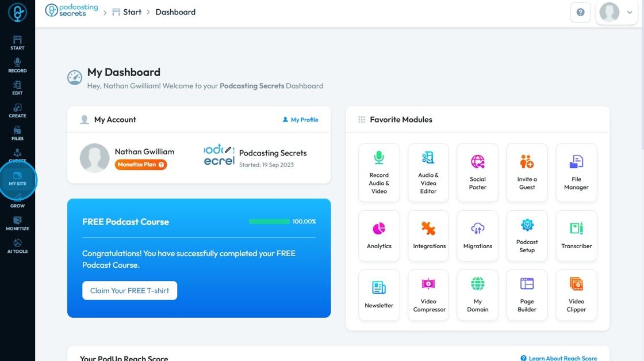Screen dimensions: 644x361
Task: Click the Podcasting Secrets podcast logo thumbnail
Action: point(219,155)
